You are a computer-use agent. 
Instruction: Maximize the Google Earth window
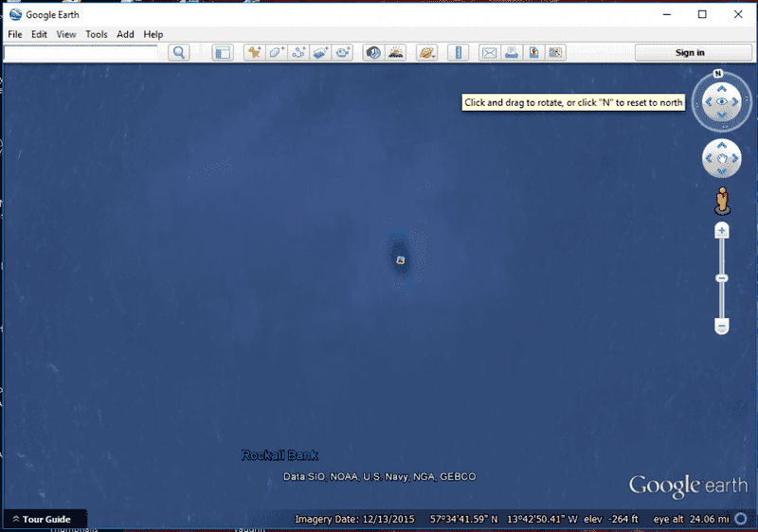702,14
